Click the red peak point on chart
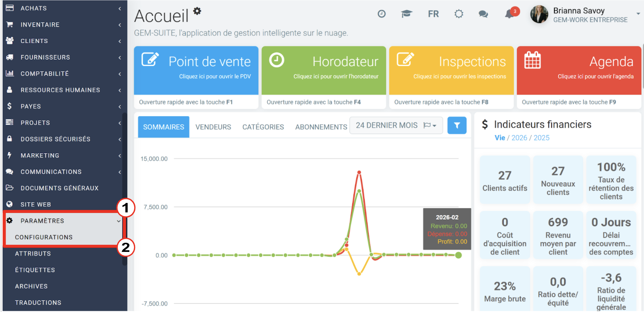 (x=359, y=172)
